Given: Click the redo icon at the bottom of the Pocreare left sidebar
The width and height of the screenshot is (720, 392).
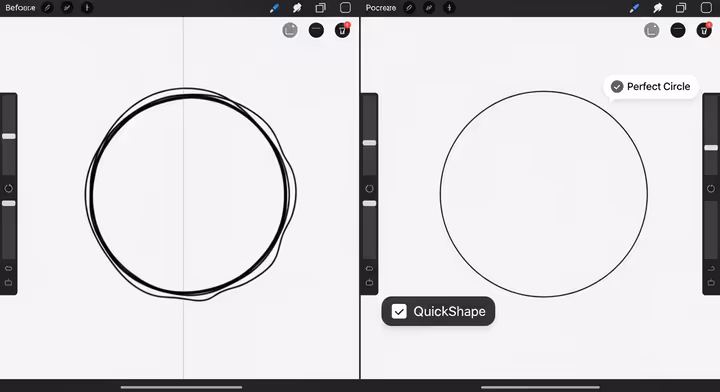Looking at the screenshot, I should click(x=369, y=283).
